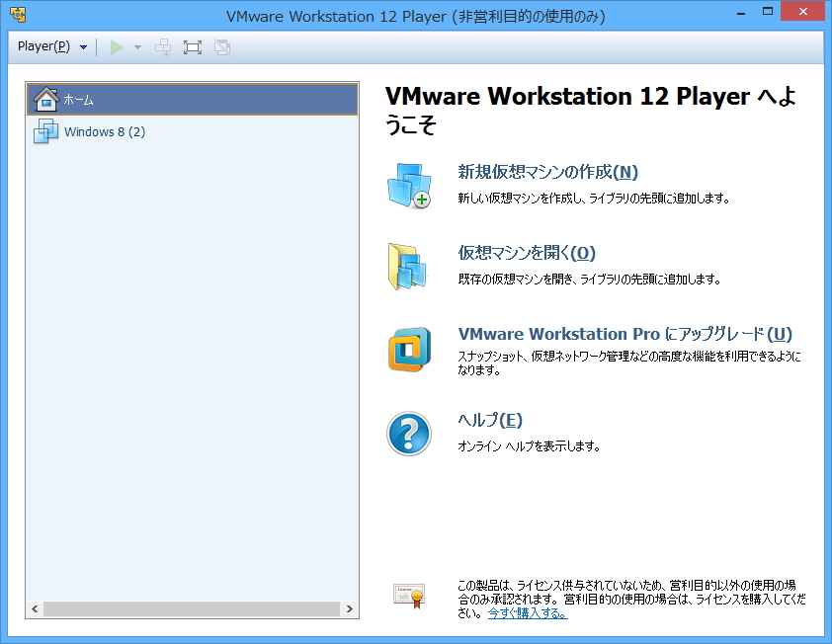Click the new virtual machine creation icon
This screenshot has height=644, width=832.
point(409,186)
